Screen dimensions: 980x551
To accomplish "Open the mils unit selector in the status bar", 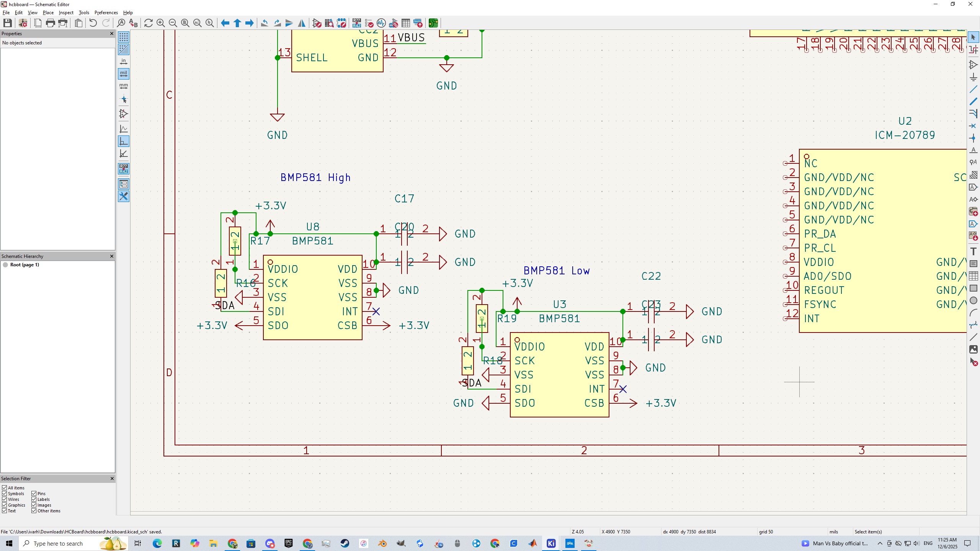I will (835, 531).
